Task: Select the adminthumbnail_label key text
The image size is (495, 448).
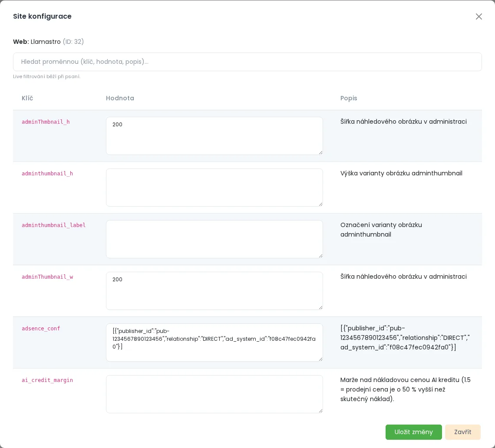Action: [x=54, y=225]
